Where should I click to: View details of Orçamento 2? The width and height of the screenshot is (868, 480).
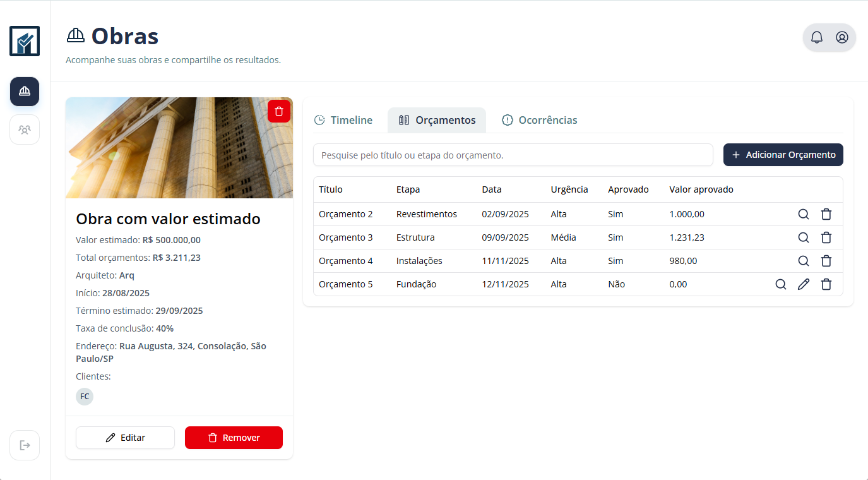point(803,214)
